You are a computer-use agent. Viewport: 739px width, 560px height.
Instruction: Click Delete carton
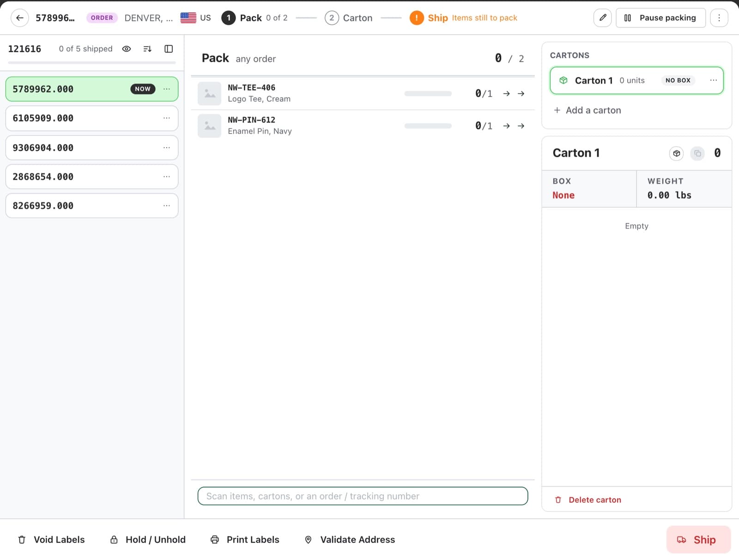[588, 500]
